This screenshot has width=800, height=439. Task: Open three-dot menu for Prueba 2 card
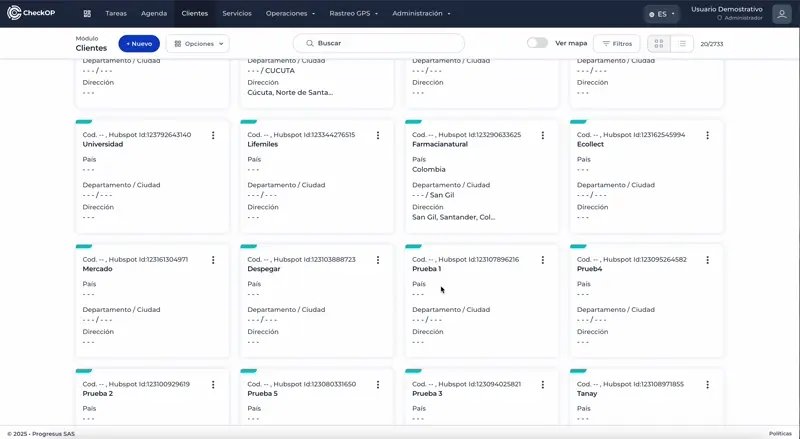(213, 384)
